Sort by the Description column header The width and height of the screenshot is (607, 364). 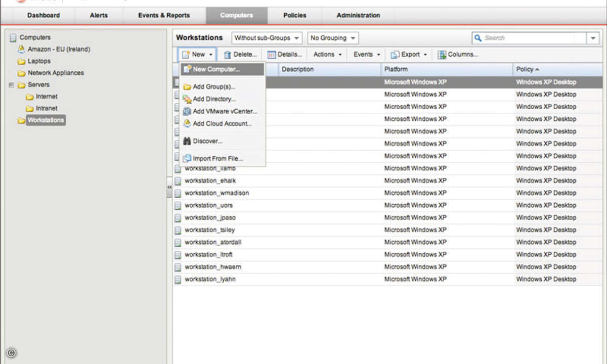click(x=329, y=69)
